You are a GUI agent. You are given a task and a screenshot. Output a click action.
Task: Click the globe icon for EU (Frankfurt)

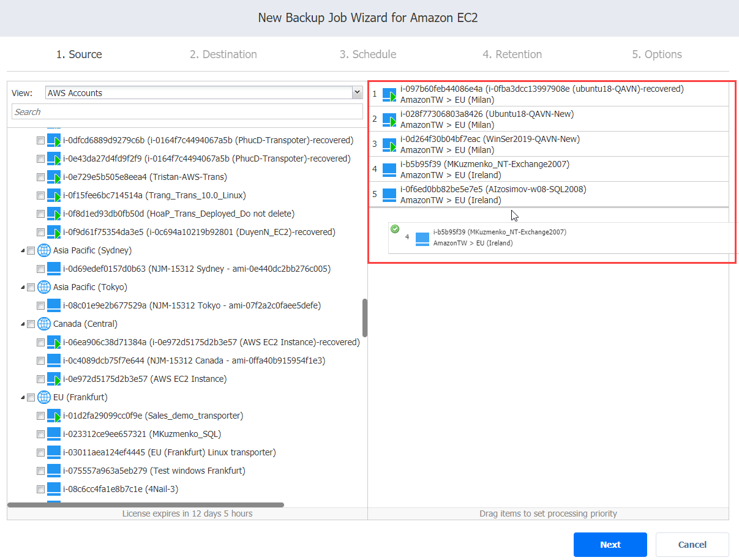(44, 397)
